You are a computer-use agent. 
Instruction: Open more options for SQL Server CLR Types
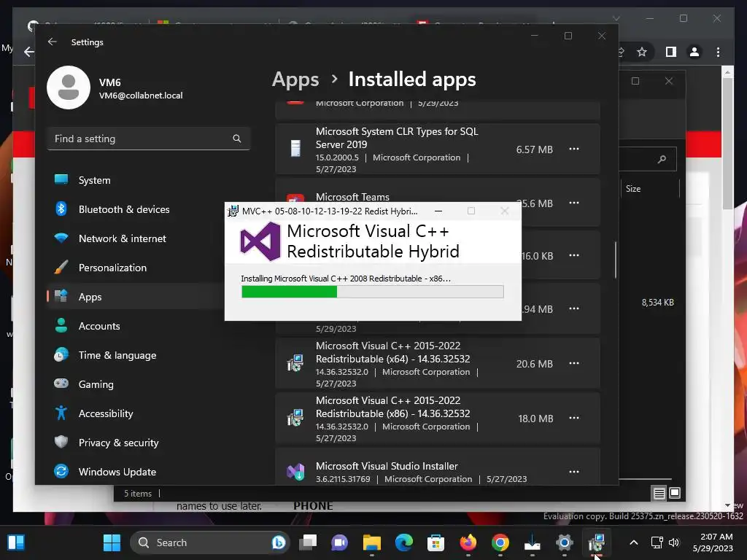[x=574, y=149]
